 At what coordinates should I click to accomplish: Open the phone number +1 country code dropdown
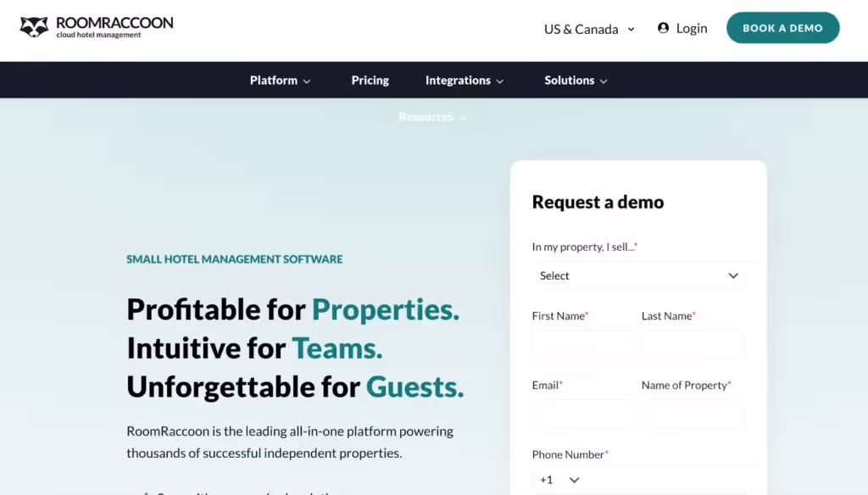[x=559, y=479]
